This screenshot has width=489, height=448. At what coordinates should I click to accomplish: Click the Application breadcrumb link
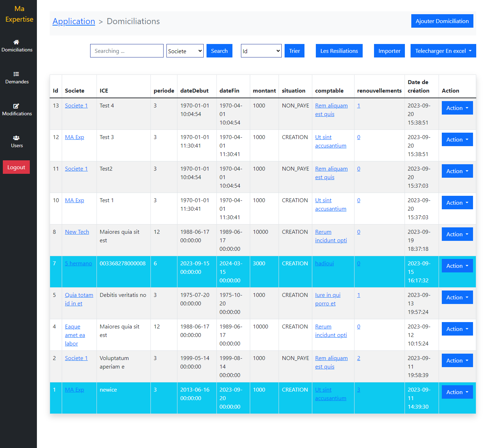74,21
